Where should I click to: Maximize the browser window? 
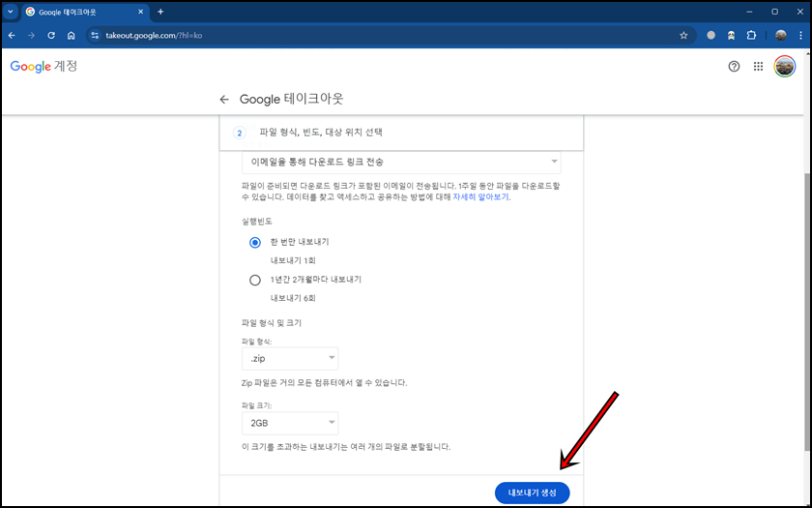tap(774, 12)
